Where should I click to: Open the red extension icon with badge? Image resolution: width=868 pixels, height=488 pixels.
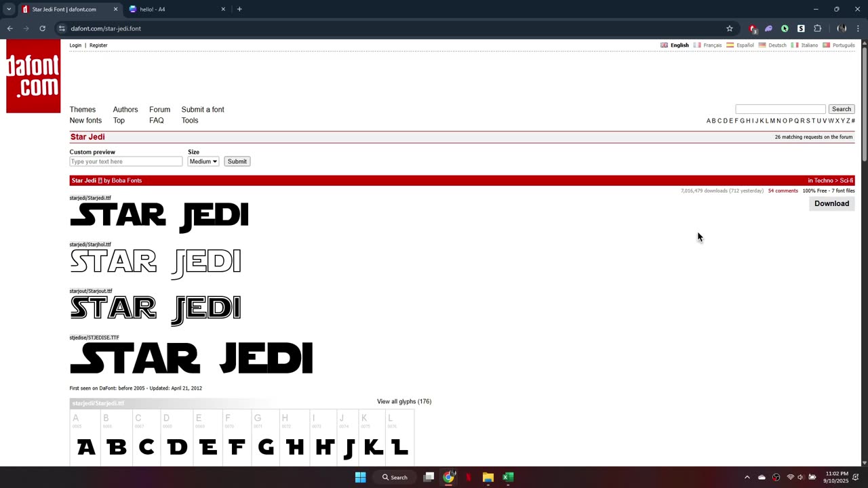[753, 28]
